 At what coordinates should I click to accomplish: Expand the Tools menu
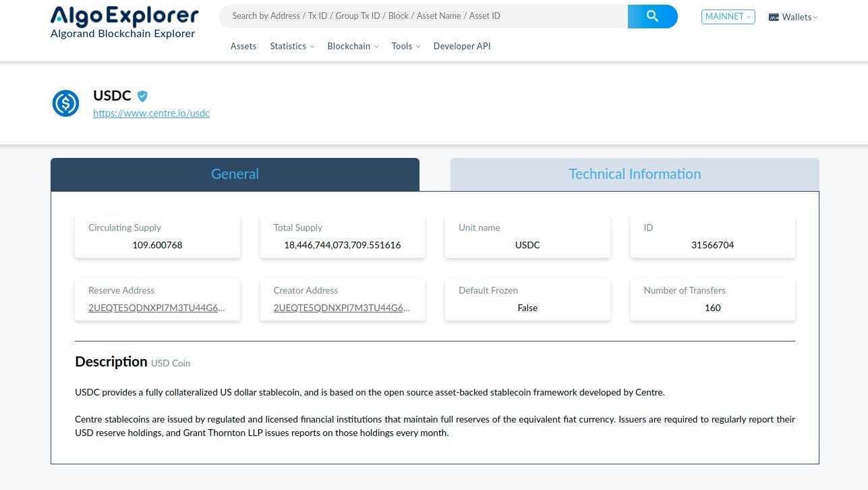[406, 46]
